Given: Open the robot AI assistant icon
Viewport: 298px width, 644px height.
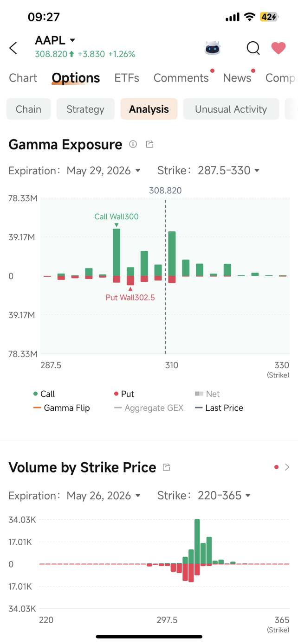Looking at the screenshot, I should point(213,48).
